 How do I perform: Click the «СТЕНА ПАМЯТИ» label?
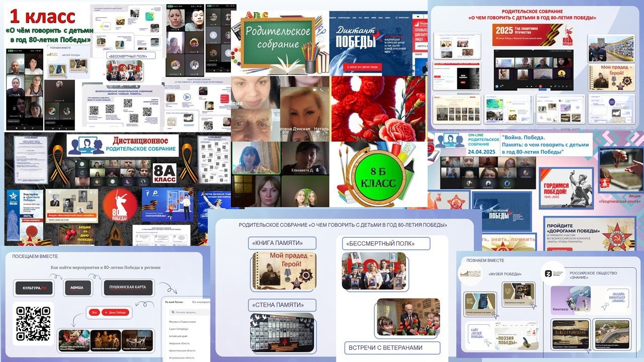tap(283, 305)
